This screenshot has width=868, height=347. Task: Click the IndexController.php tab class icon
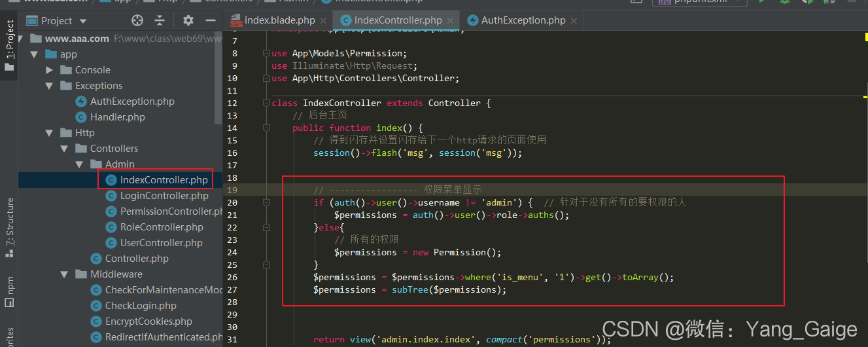[x=346, y=20]
